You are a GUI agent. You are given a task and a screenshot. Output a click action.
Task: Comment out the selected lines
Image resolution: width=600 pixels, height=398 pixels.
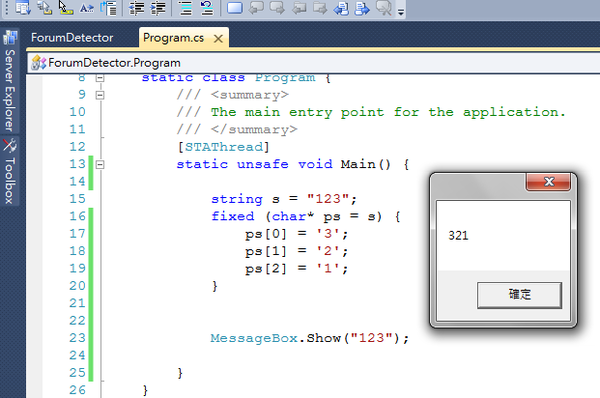pyautogui.click(x=186, y=8)
